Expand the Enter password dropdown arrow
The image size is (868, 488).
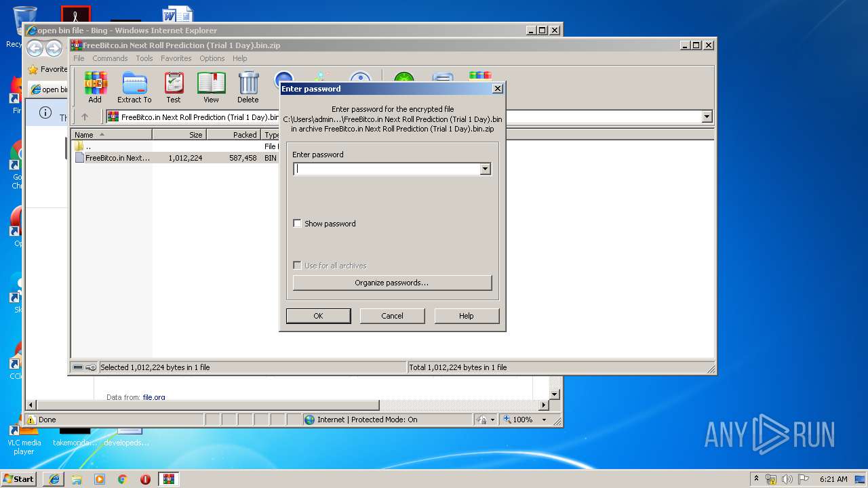point(485,169)
